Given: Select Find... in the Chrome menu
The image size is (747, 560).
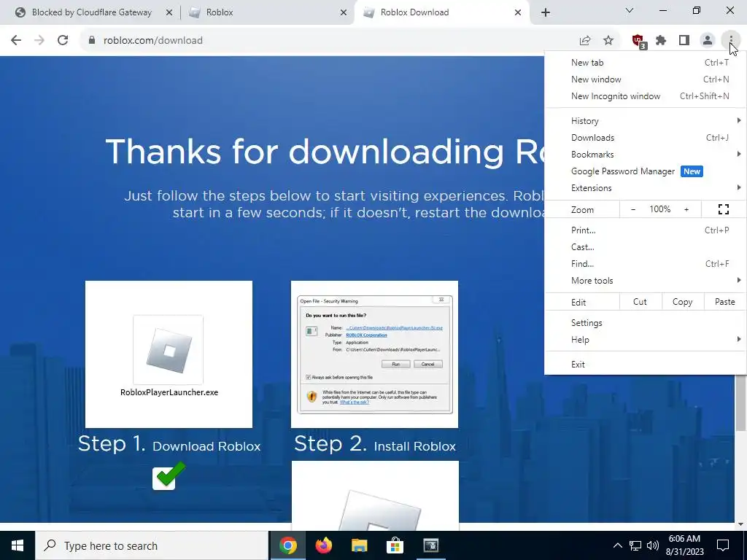Looking at the screenshot, I should pyautogui.click(x=645, y=263).
